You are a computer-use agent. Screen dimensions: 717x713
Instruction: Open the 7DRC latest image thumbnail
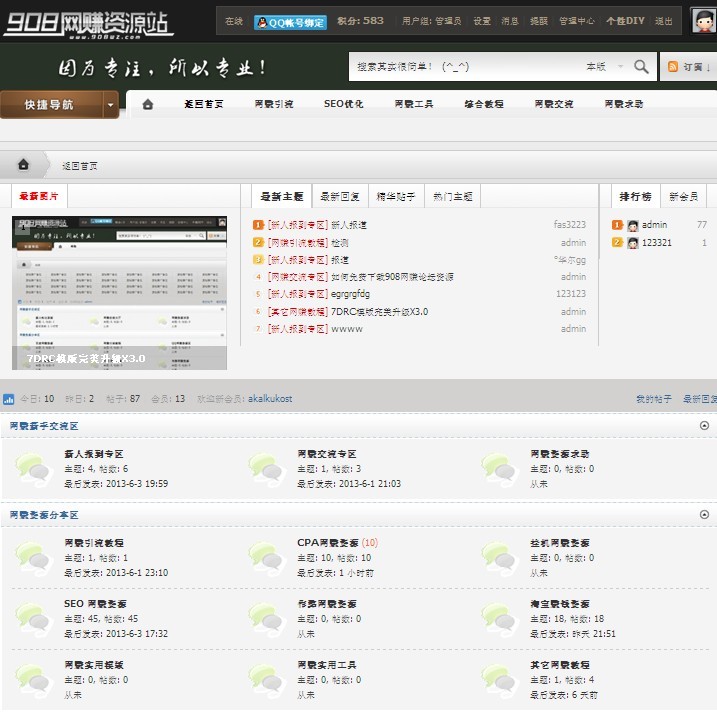tap(119, 293)
